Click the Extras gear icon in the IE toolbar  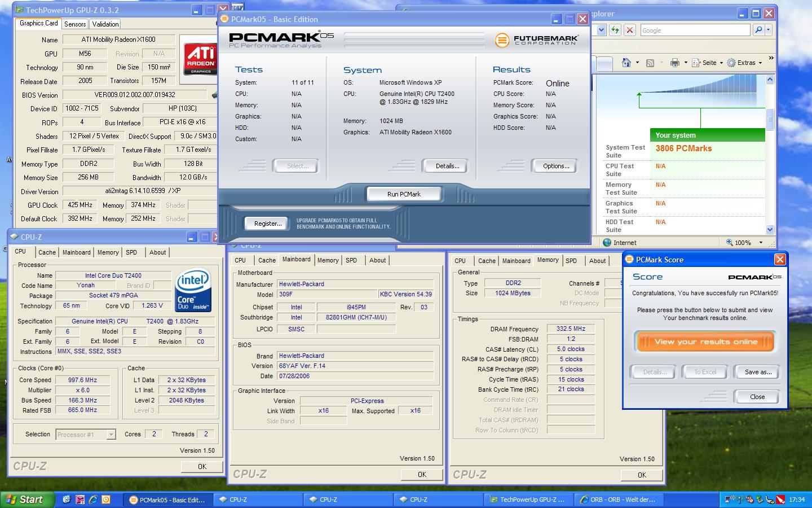[x=731, y=63]
